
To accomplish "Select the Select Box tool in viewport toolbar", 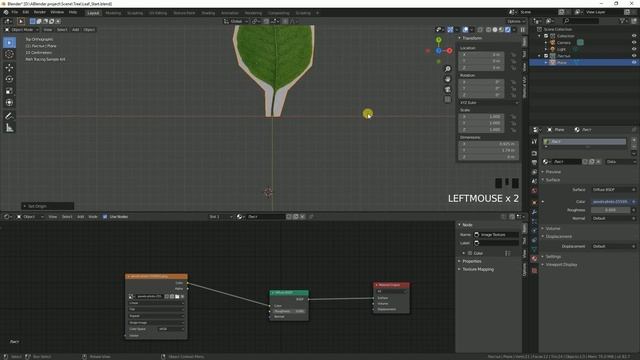I will [9, 42].
